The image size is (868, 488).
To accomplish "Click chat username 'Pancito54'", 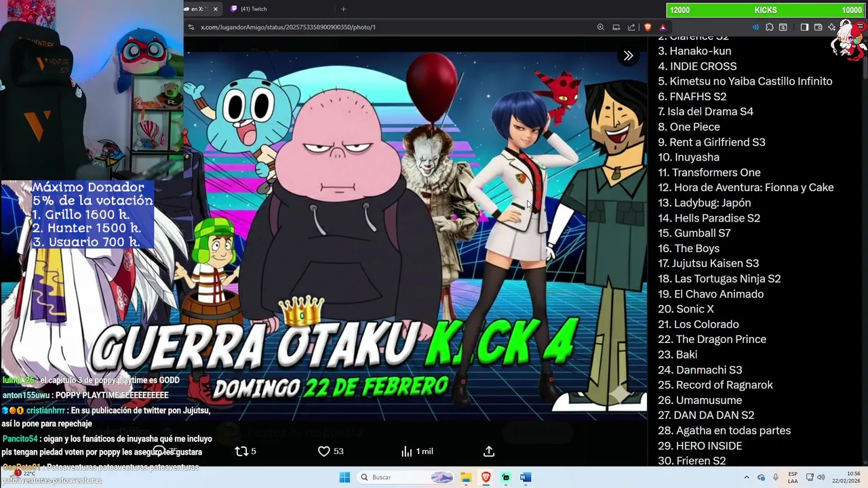I will click(20, 439).
